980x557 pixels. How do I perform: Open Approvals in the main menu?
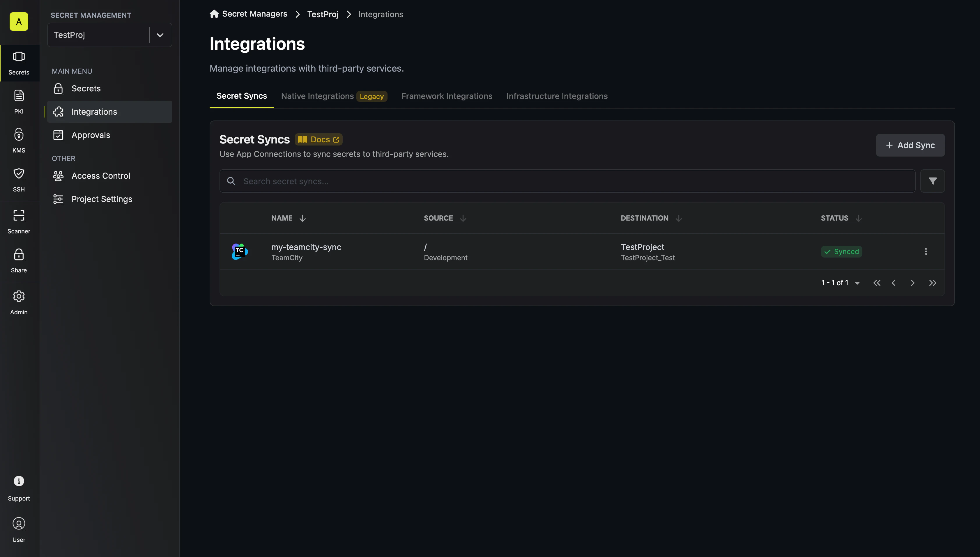[x=110, y=135]
